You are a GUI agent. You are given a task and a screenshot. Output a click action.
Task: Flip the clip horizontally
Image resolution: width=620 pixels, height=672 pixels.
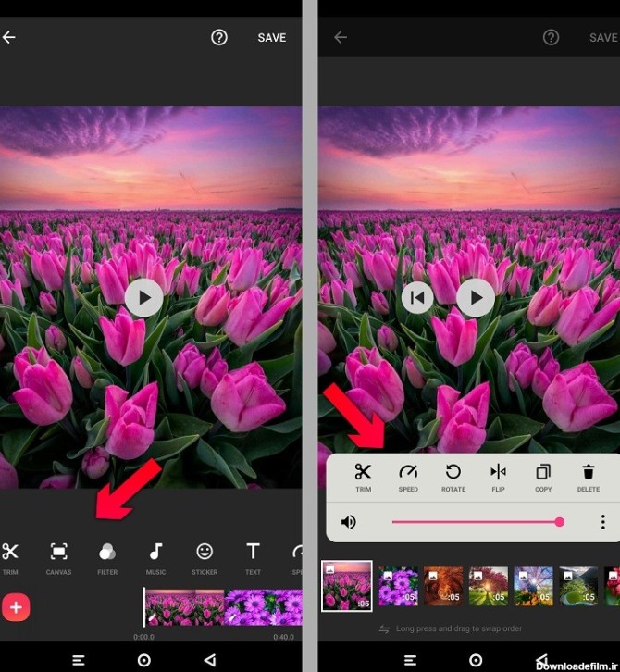[x=499, y=473]
